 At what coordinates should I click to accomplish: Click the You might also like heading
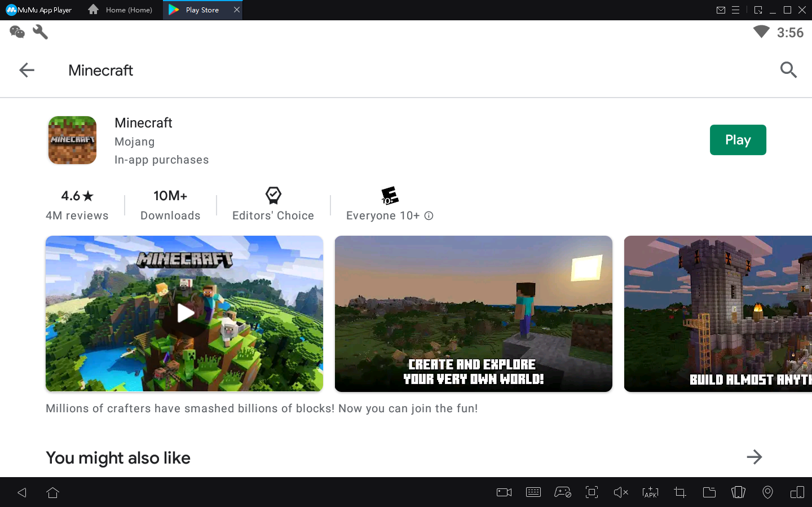pyautogui.click(x=118, y=458)
